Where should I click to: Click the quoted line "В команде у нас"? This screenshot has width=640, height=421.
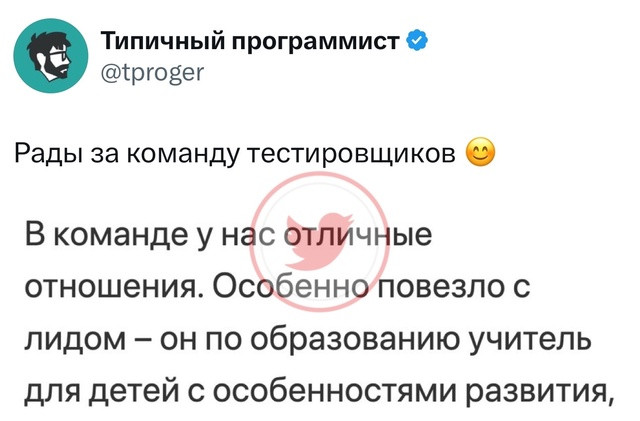pyautogui.click(x=151, y=236)
